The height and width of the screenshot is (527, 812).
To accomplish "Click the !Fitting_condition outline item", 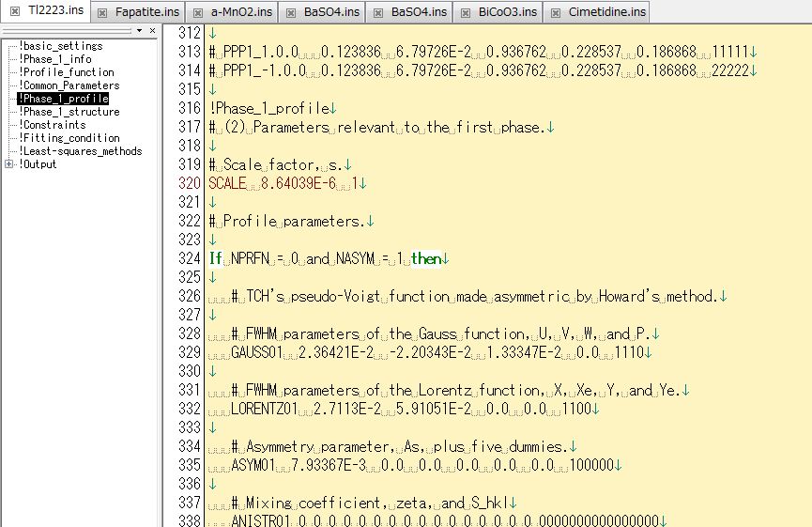I will click(x=69, y=138).
